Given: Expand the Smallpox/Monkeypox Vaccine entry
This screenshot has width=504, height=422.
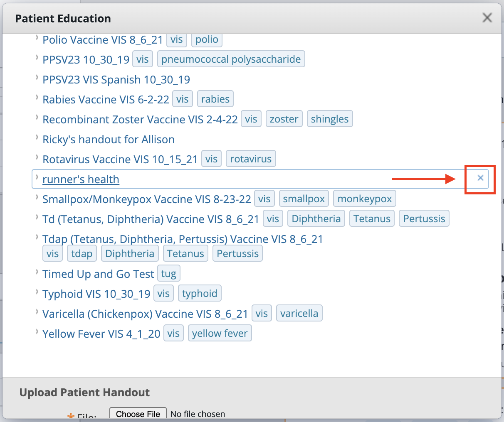Looking at the screenshot, I should point(37,197).
